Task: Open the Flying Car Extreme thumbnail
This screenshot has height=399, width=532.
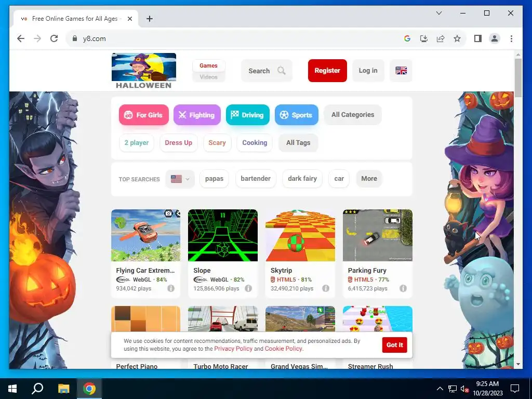Action: 146,235
